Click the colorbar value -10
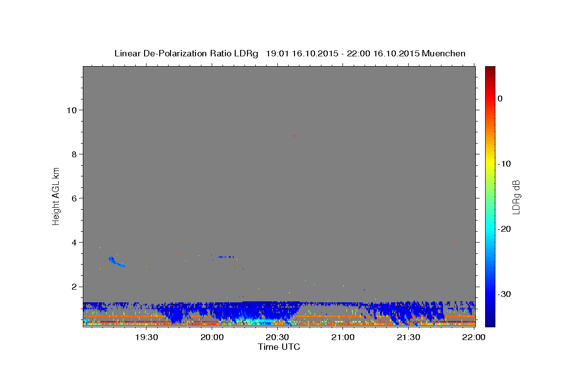Image resolution: width=588 pixels, height=392 pixels. click(x=505, y=164)
